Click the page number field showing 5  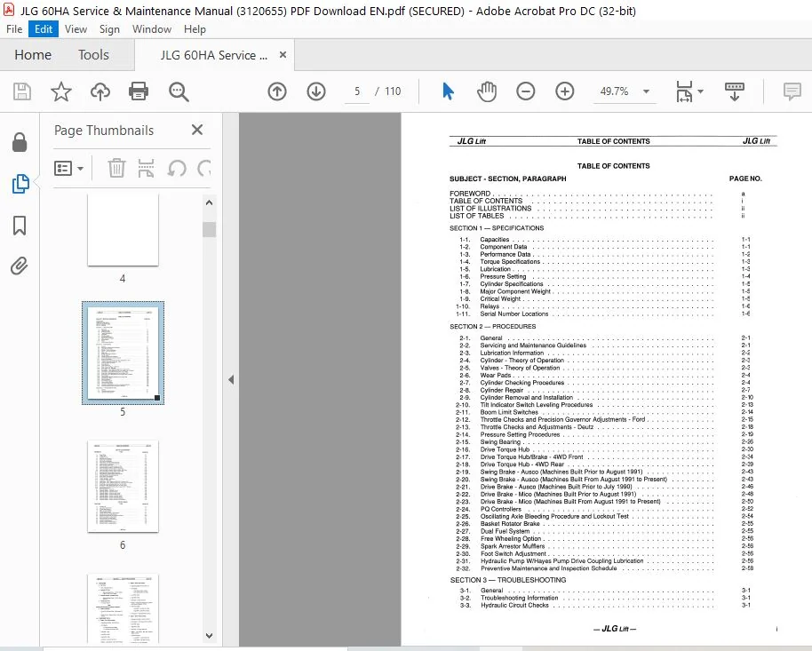(x=357, y=91)
